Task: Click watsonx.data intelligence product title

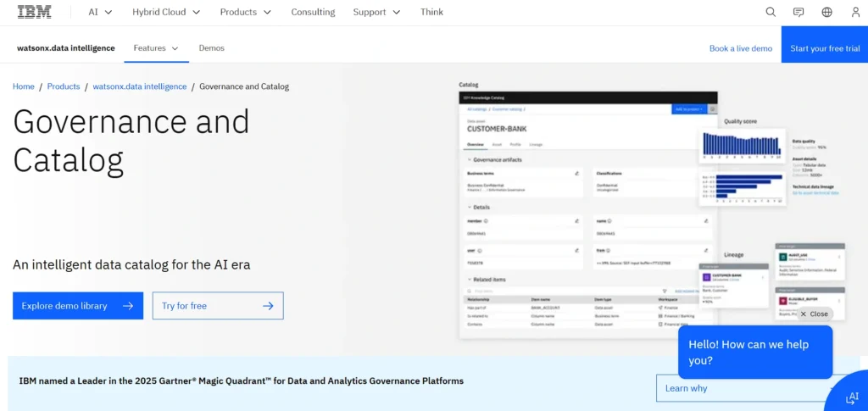Action: pyautogui.click(x=66, y=48)
